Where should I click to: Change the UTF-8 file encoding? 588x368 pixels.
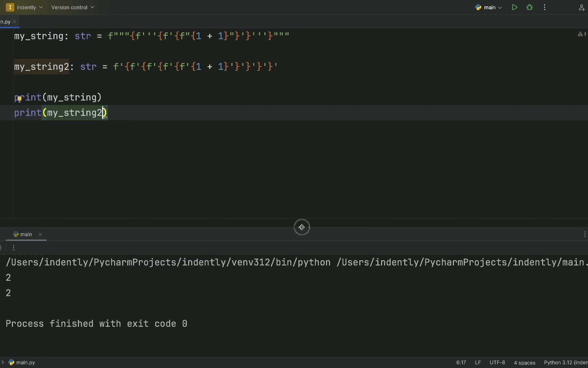(x=497, y=363)
